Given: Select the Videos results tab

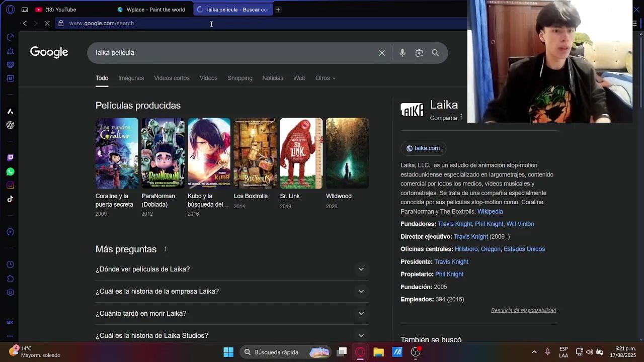Looking at the screenshot, I should (208, 78).
